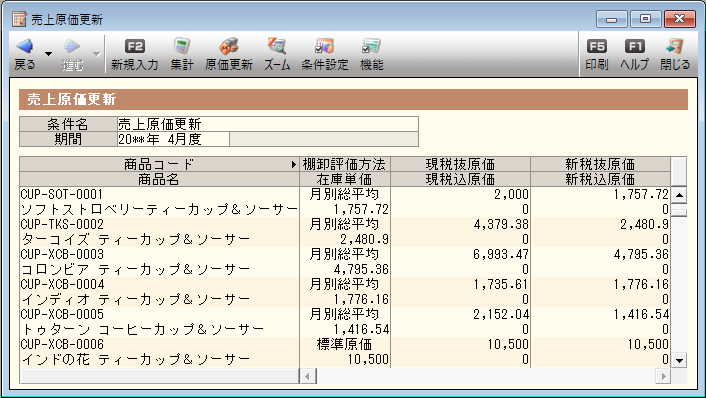This screenshot has height=398, width=706.
Task: Click the ズーム zoom icon
Action: [x=276, y=46]
